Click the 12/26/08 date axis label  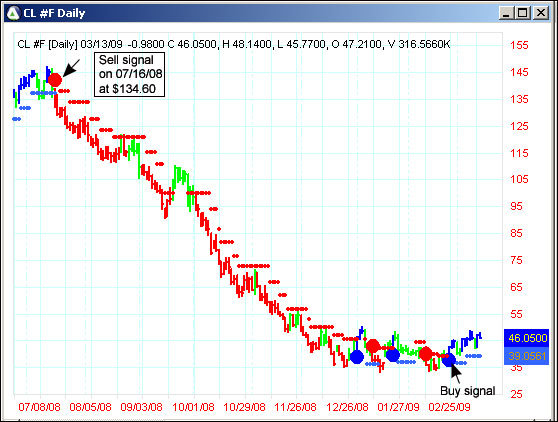(x=347, y=407)
